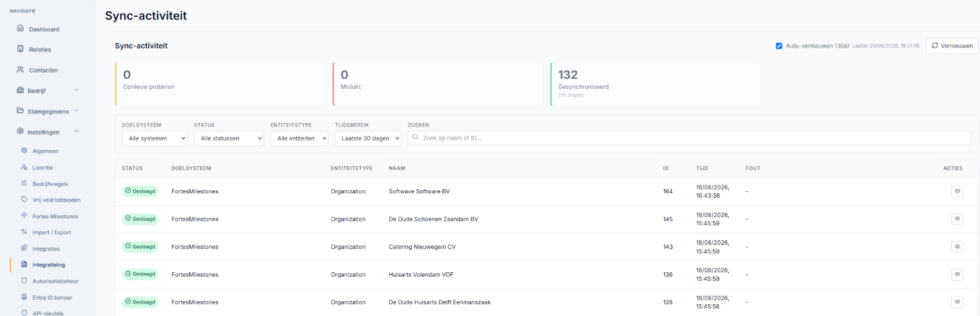Click the STATUS column header
Image resolution: width=980 pixels, height=316 pixels.
click(x=132, y=168)
